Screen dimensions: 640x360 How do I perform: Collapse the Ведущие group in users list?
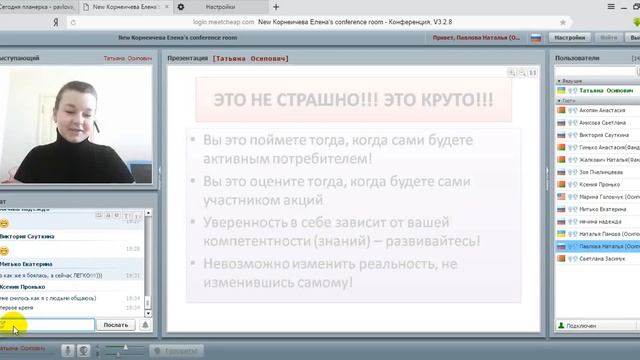pos(559,81)
